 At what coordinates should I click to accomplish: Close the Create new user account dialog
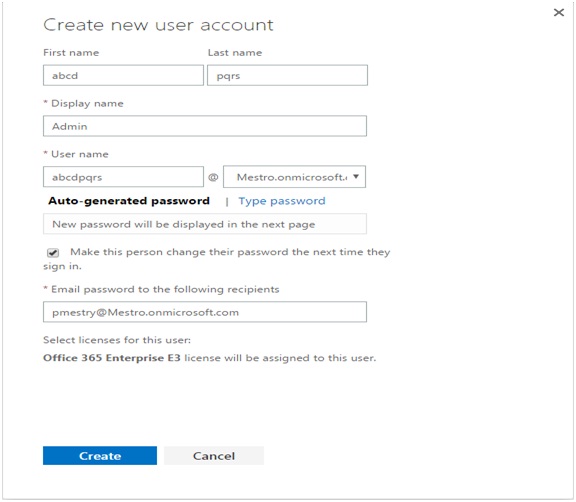559,12
